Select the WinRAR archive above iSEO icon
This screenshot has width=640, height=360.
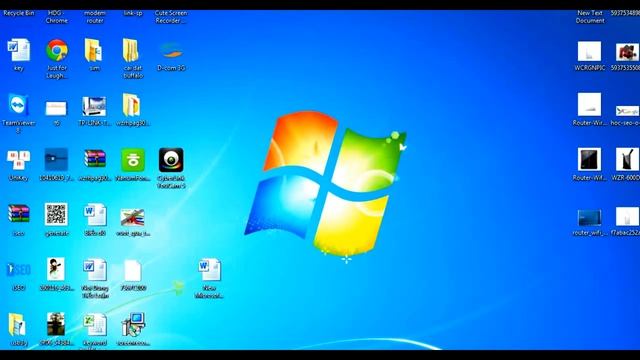(19, 214)
